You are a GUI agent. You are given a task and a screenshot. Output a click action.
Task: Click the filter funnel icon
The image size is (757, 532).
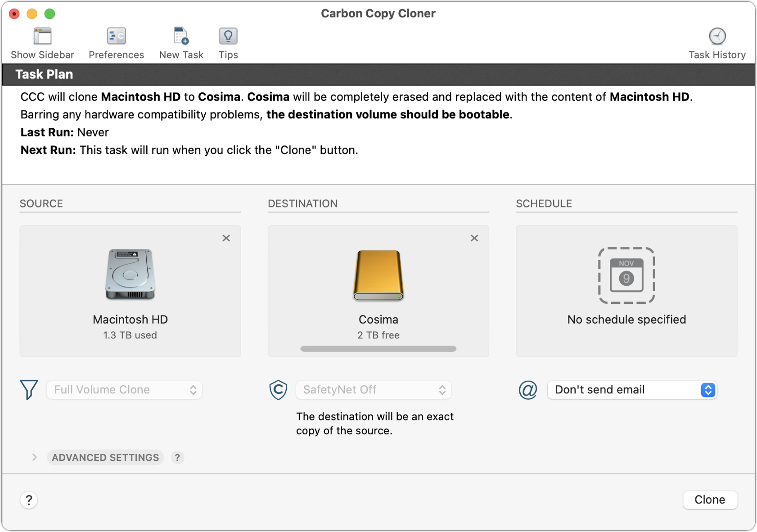pos(29,390)
